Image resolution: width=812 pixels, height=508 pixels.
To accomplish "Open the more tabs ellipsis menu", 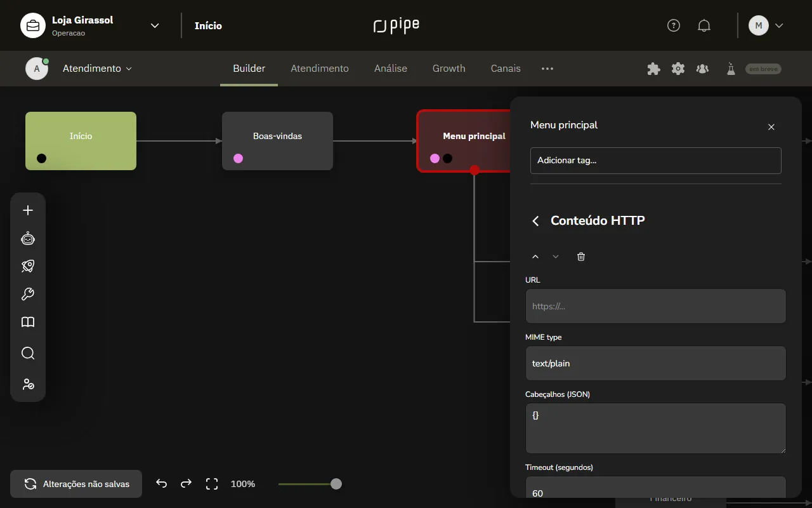I will [547, 69].
